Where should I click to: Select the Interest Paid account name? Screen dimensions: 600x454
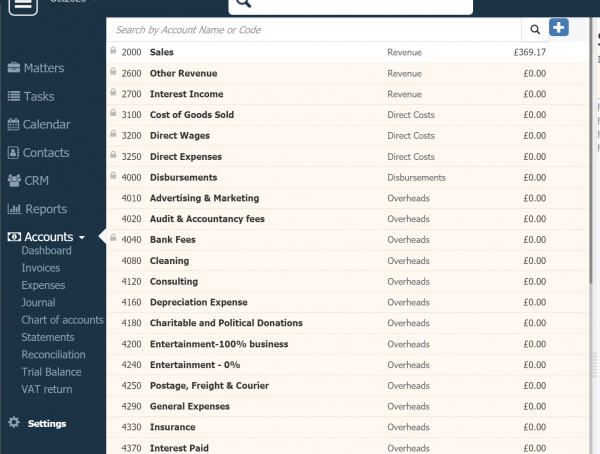coord(179,448)
